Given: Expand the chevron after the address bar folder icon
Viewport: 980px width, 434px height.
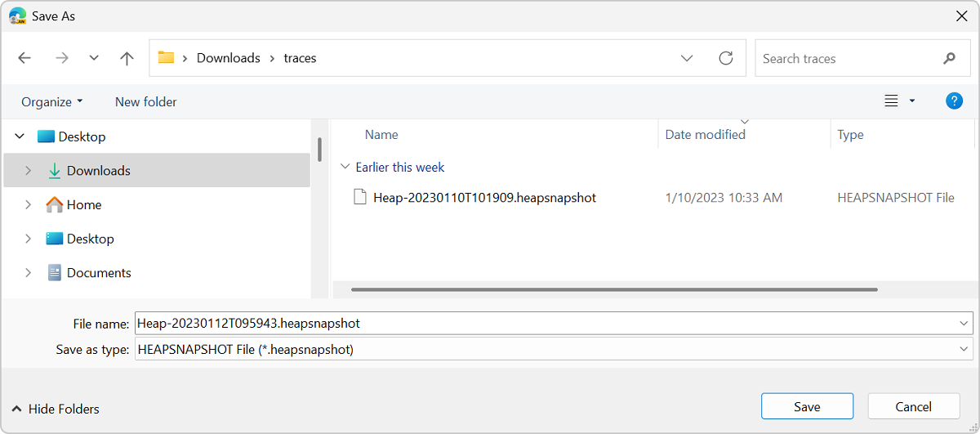Looking at the screenshot, I should tap(185, 58).
